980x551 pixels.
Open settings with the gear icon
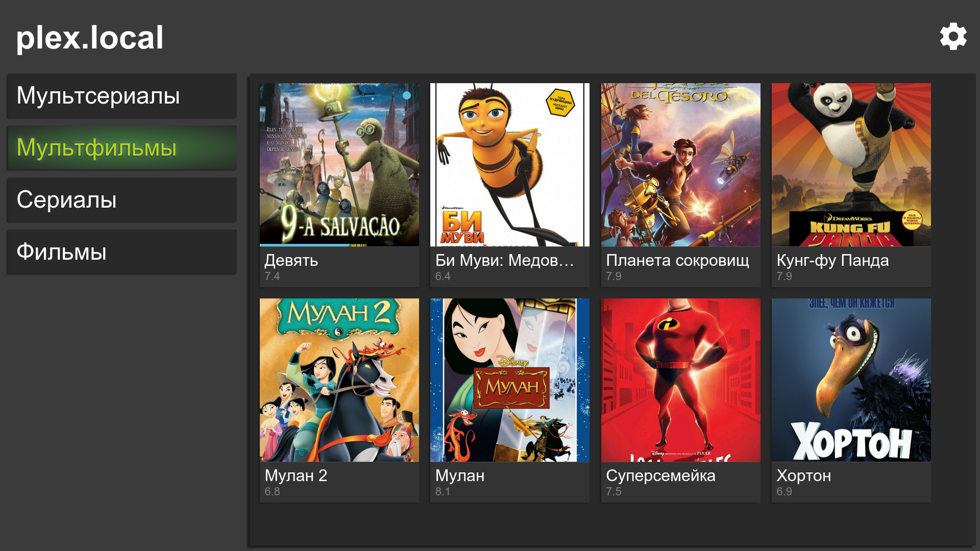953,37
